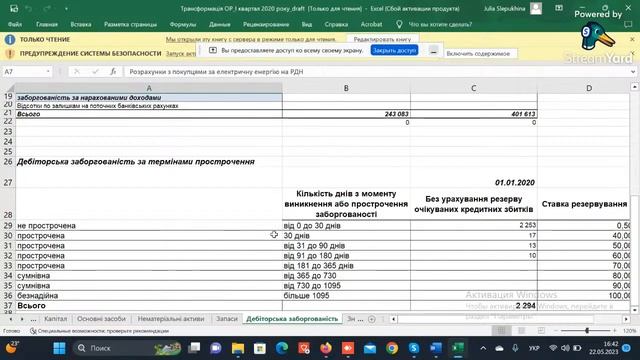Click the zoom in plus button
Image resolution: width=640 pixels, height=360 pixels.
615,331
